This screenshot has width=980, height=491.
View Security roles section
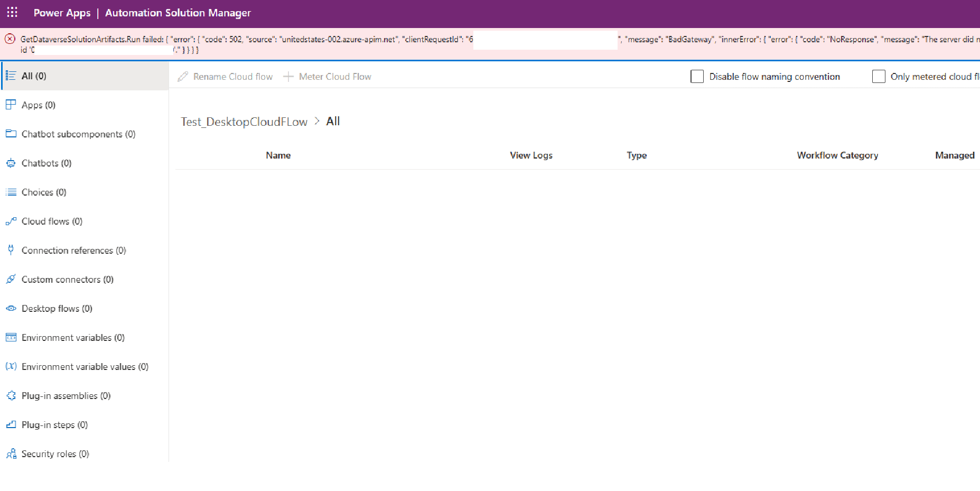click(x=55, y=453)
